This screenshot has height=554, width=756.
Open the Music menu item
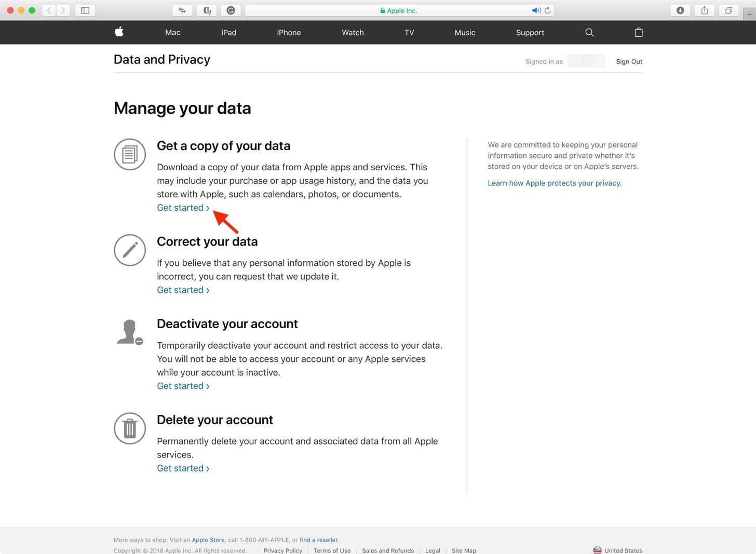point(465,32)
